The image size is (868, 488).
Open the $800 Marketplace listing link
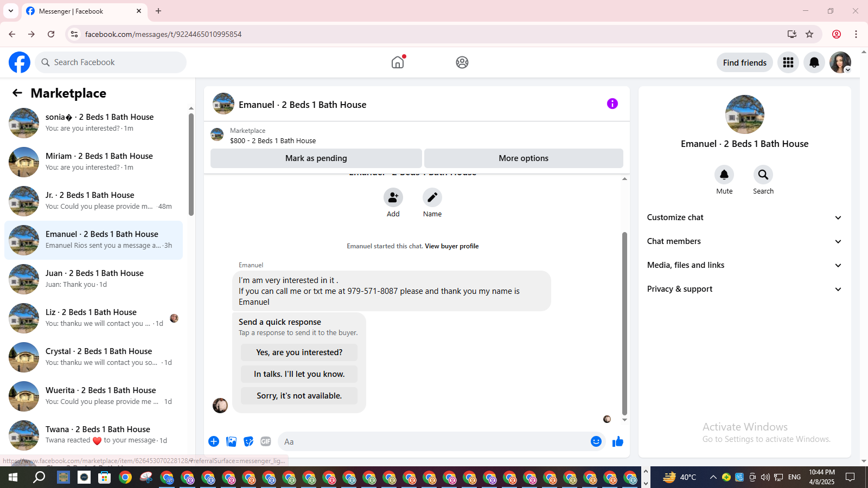[x=273, y=140]
